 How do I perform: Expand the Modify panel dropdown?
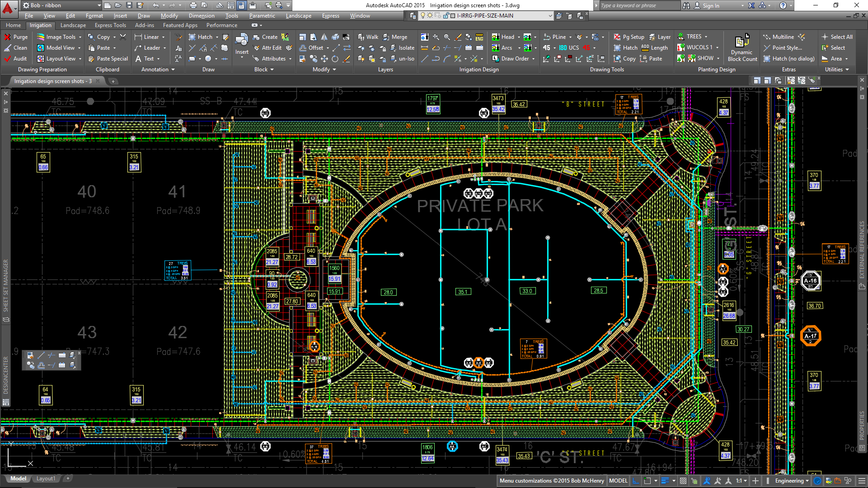[334, 70]
